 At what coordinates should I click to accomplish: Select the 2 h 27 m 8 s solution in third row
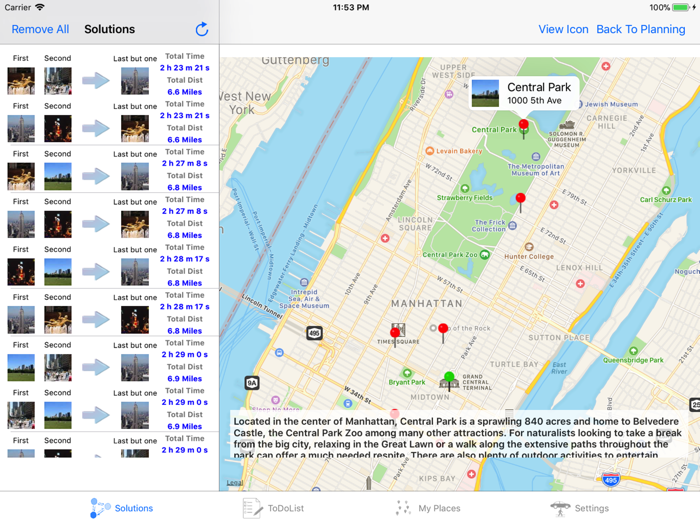pos(184,163)
